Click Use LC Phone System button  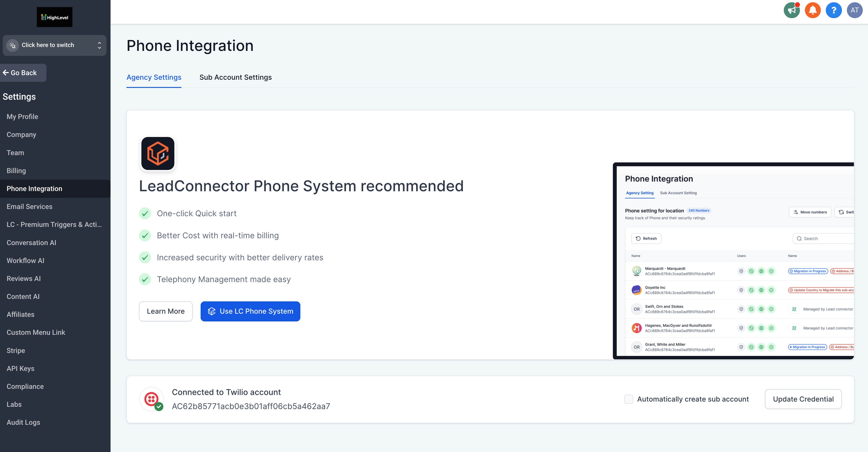(250, 311)
